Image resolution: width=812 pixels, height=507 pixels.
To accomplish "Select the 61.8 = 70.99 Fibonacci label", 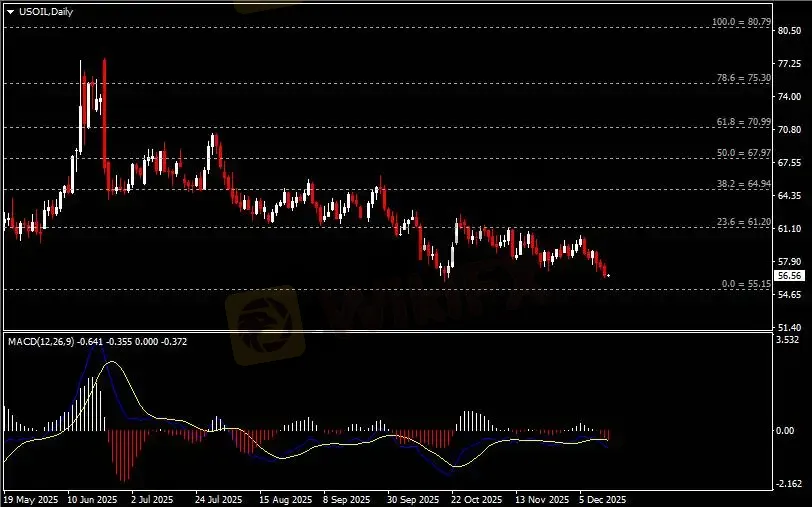I will 744,122.
